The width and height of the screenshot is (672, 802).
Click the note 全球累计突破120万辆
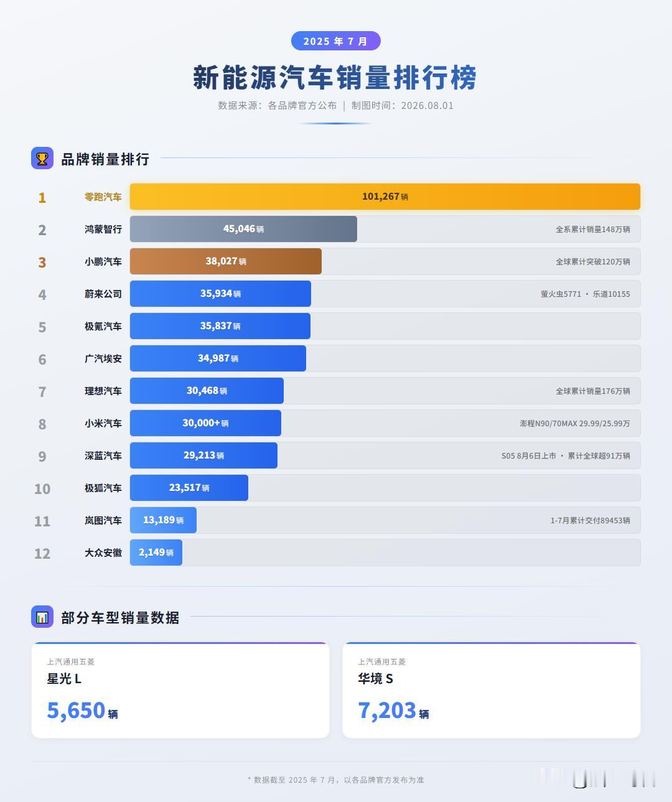(x=593, y=262)
